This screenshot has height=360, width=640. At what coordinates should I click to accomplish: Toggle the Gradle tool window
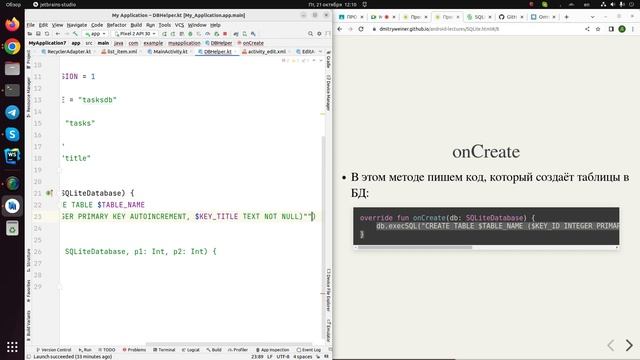(329, 60)
